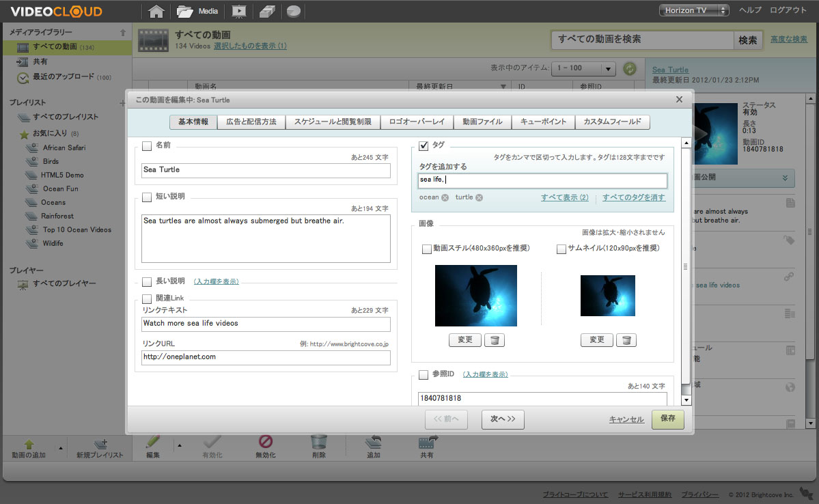
Task: Open the Home icon in top bar
Action: coord(156,11)
